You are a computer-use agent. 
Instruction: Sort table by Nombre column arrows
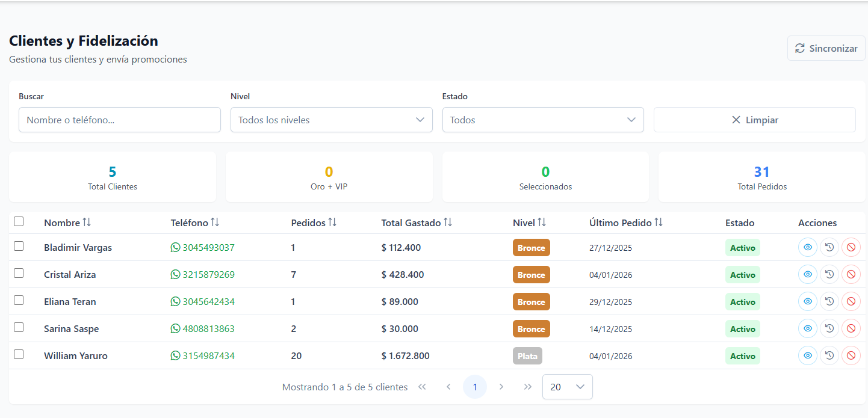pyautogui.click(x=87, y=223)
